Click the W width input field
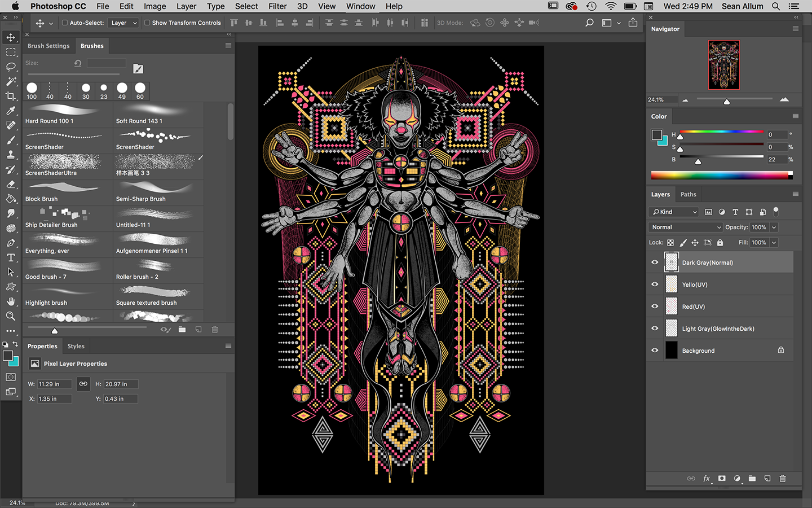Viewport: 812px width, 508px height. [x=54, y=384]
